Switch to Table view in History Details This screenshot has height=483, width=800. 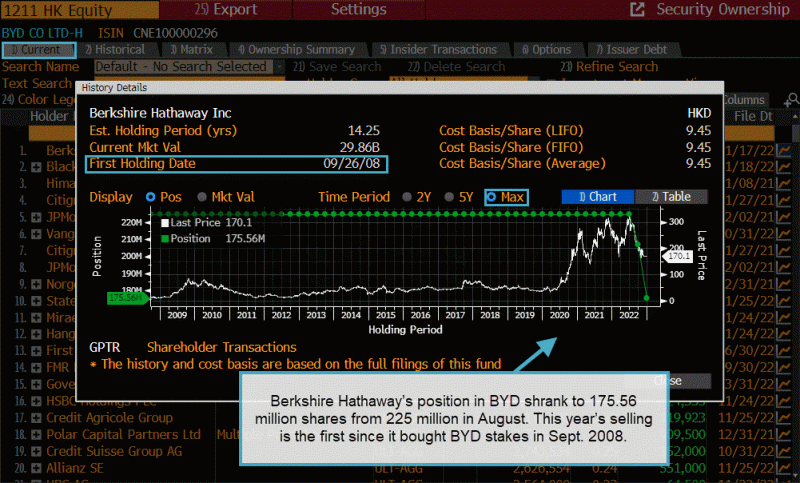click(x=671, y=197)
